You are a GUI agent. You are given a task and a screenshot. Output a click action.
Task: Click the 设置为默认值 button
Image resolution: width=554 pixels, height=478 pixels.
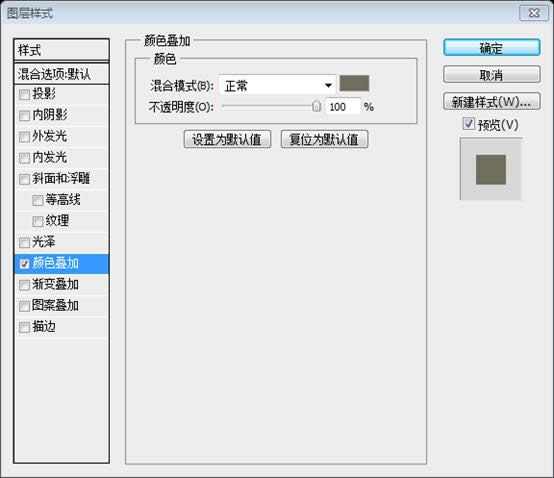pyautogui.click(x=227, y=139)
